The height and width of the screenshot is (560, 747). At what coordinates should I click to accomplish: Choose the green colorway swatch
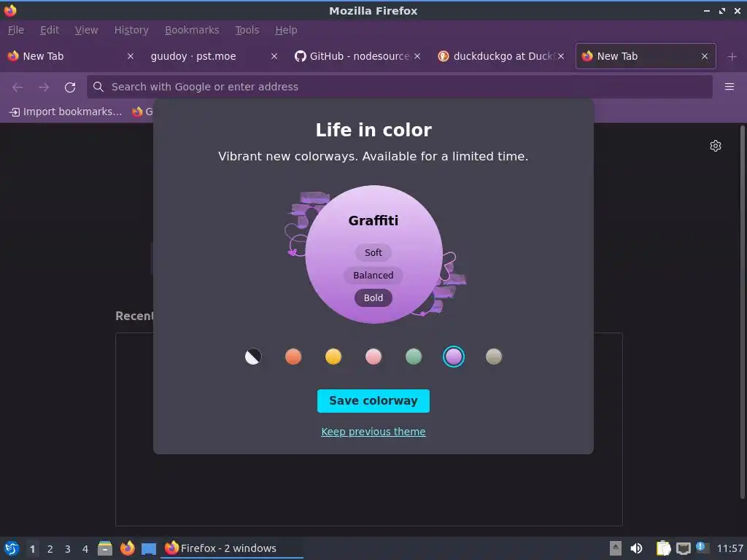pyautogui.click(x=414, y=357)
